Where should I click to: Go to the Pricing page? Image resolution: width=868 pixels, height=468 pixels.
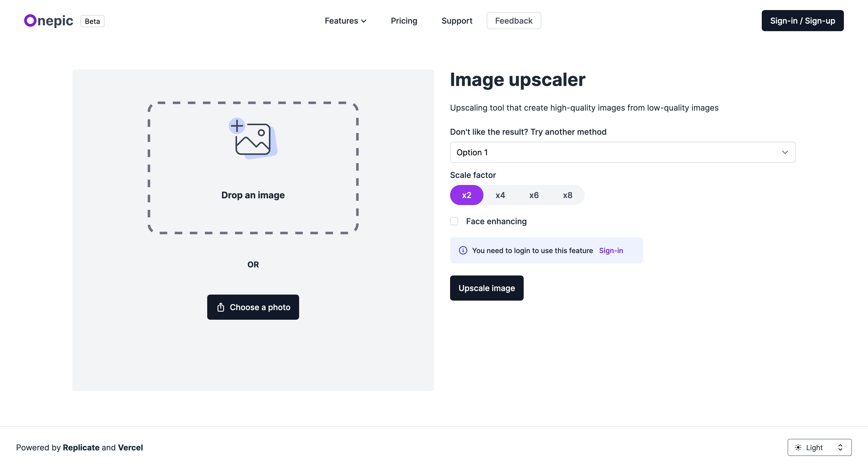click(x=404, y=21)
